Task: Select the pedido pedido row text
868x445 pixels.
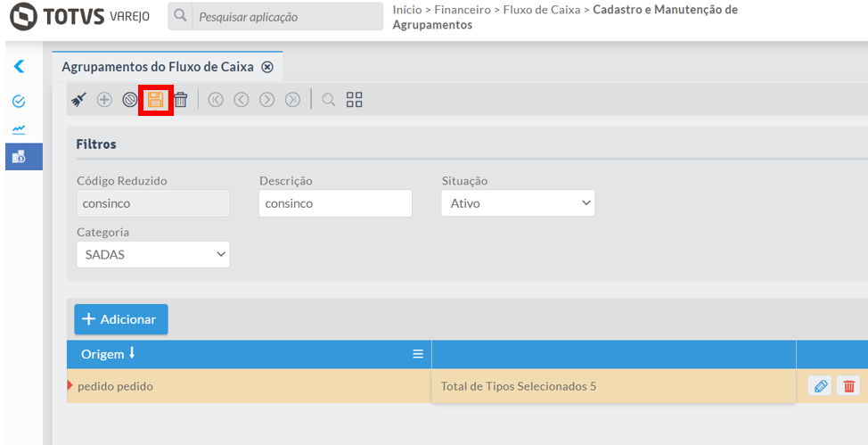Action: point(115,386)
